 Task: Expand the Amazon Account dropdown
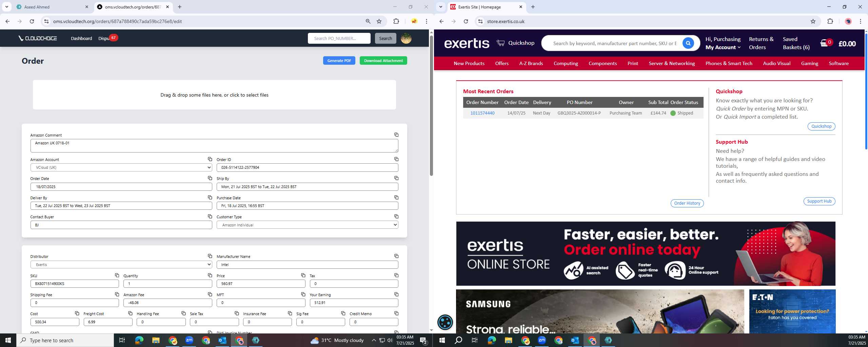pos(121,167)
